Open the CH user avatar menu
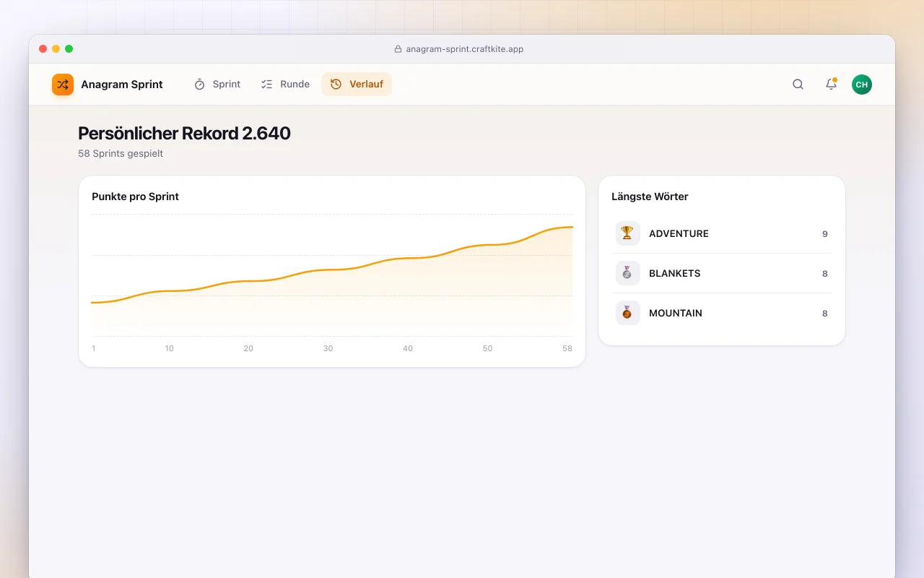Image resolution: width=924 pixels, height=578 pixels. (x=862, y=85)
